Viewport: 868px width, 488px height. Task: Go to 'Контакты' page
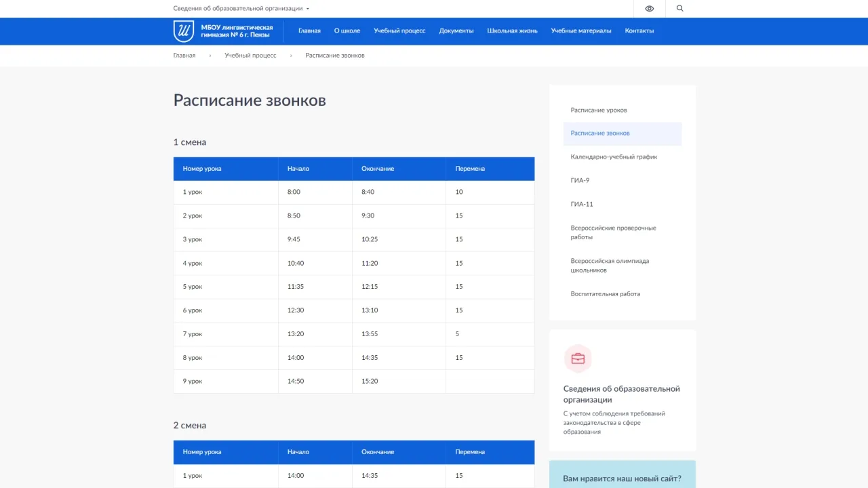point(639,31)
